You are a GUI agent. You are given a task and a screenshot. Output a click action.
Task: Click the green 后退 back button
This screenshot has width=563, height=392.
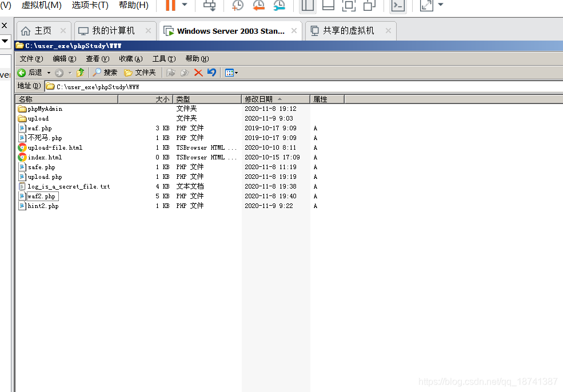(30, 73)
